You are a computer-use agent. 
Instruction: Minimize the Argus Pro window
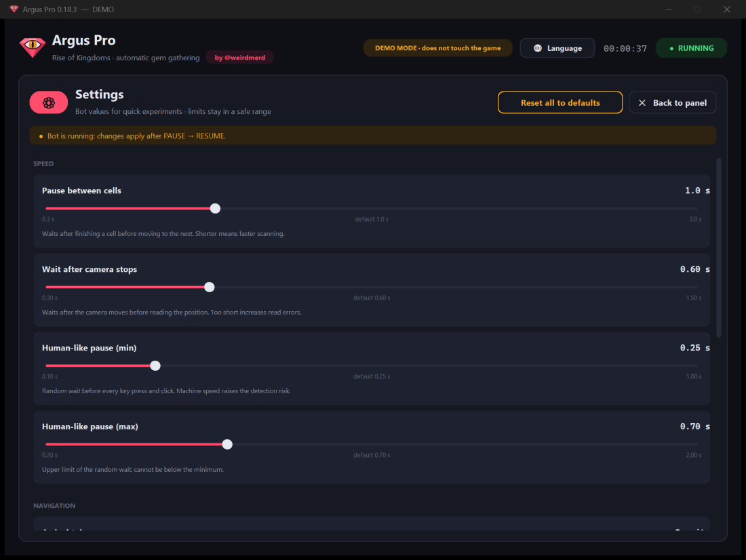point(669,9)
